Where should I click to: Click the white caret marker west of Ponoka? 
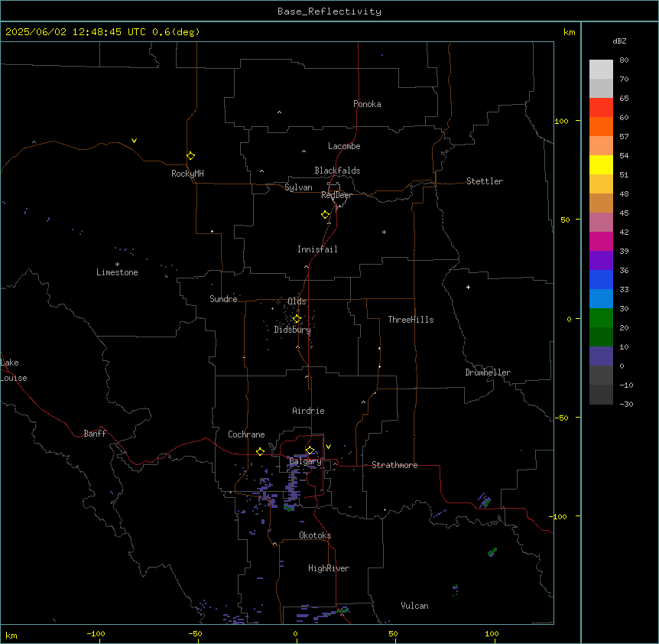tap(280, 112)
